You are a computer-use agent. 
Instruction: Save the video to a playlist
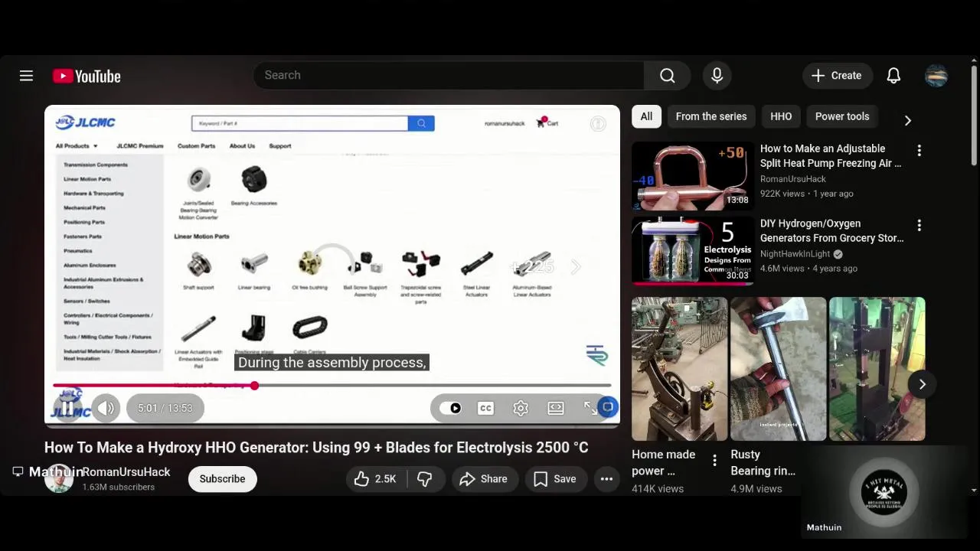555,479
